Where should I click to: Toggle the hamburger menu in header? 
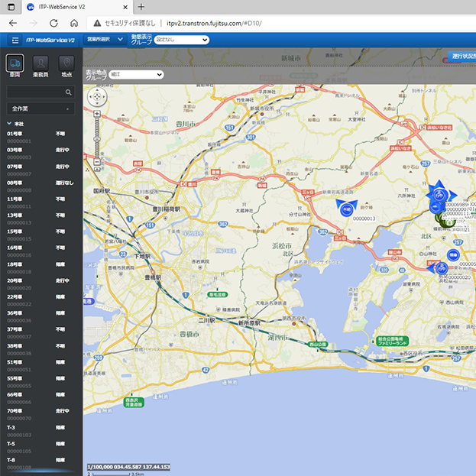coord(15,39)
